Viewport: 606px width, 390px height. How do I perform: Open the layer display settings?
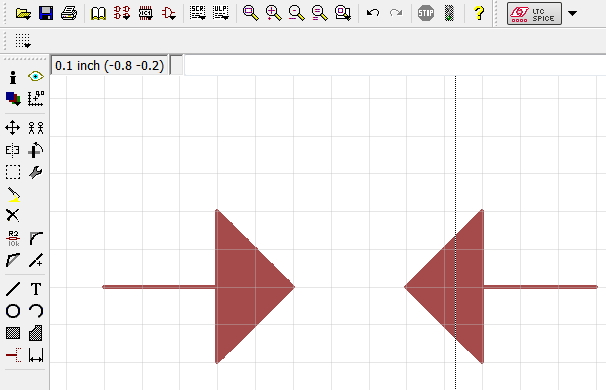(x=13, y=99)
